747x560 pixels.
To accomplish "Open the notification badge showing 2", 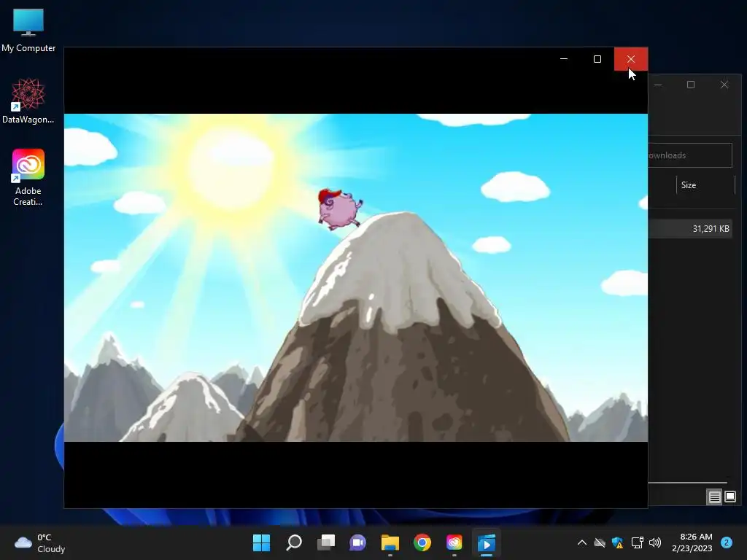I will (x=727, y=542).
